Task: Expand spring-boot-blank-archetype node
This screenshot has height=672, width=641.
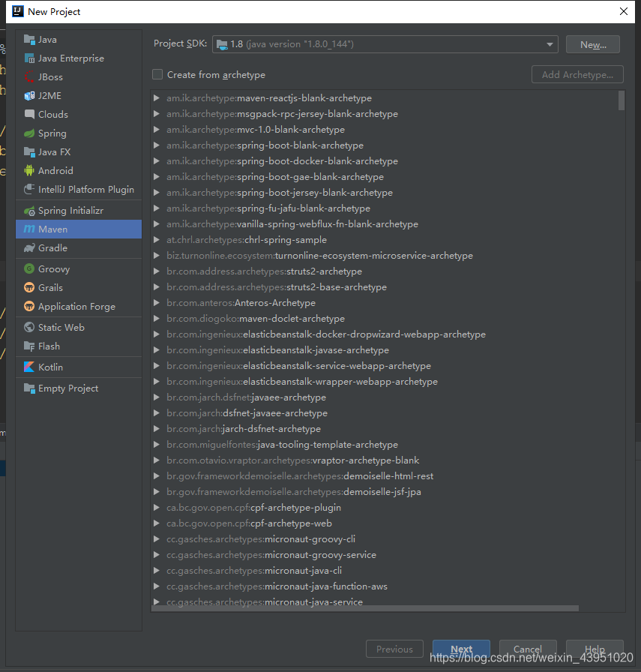Action: point(157,145)
